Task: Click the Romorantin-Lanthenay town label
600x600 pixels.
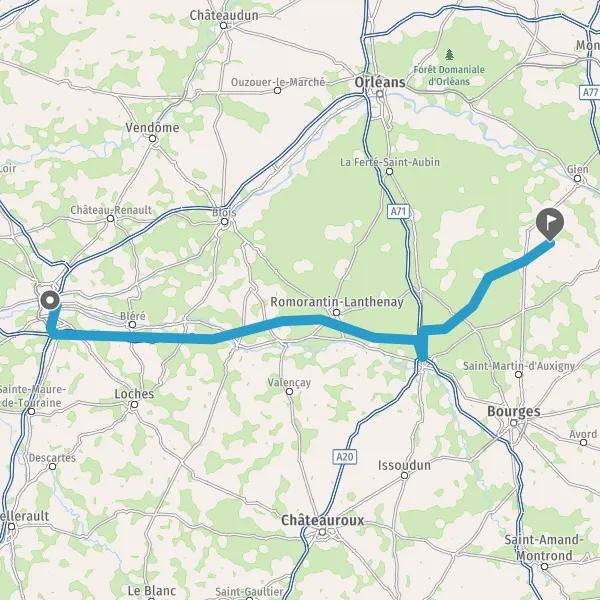Action: point(337,302)
